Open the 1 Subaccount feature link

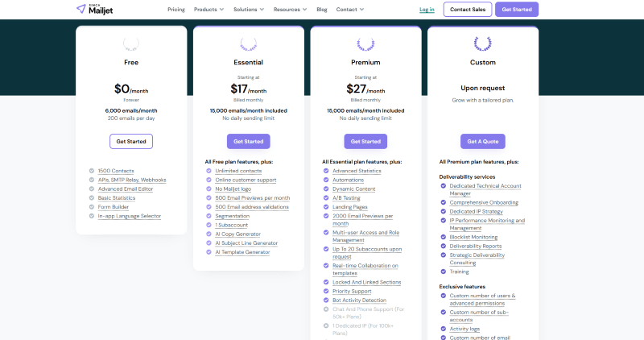click(231, 226)
